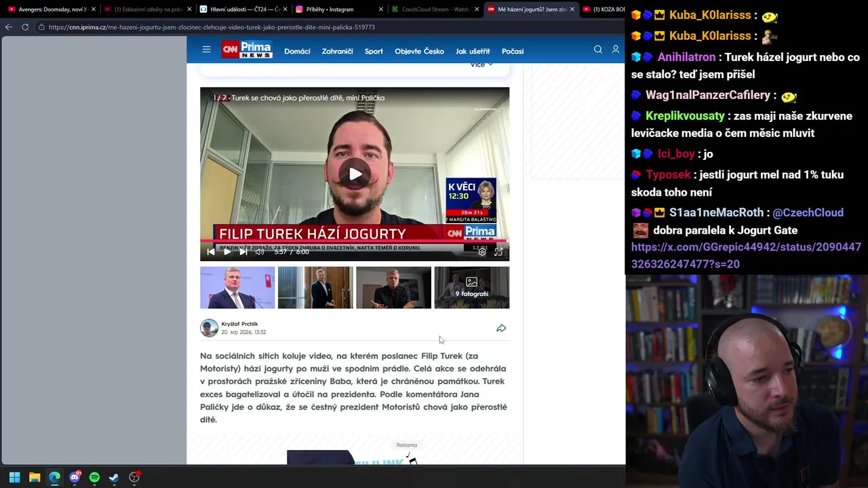Skip to next video in the player

coord(243,251)
